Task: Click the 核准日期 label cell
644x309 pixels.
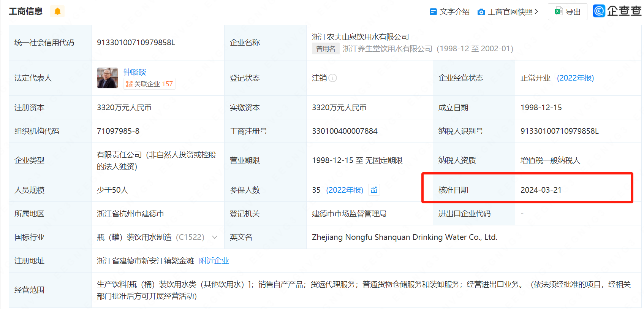Action: pyautogui.click(x=474, y=190)
